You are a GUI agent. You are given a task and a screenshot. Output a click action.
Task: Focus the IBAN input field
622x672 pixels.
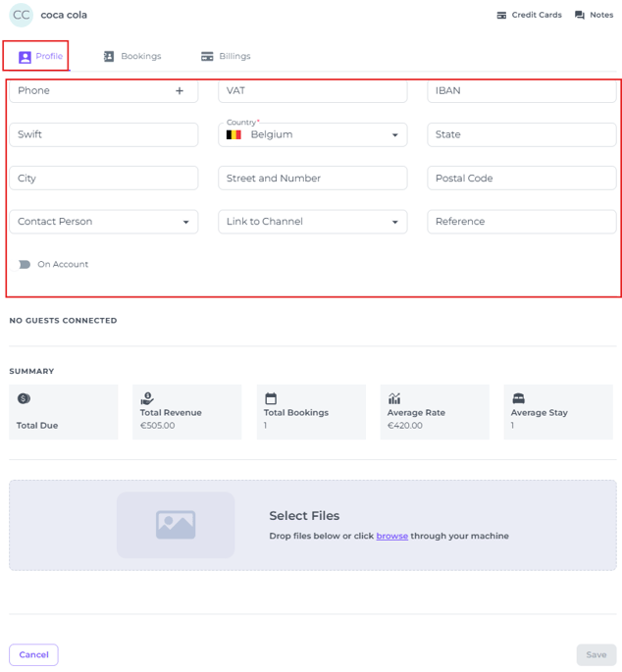pyautogui.click(x=522, y=91)
